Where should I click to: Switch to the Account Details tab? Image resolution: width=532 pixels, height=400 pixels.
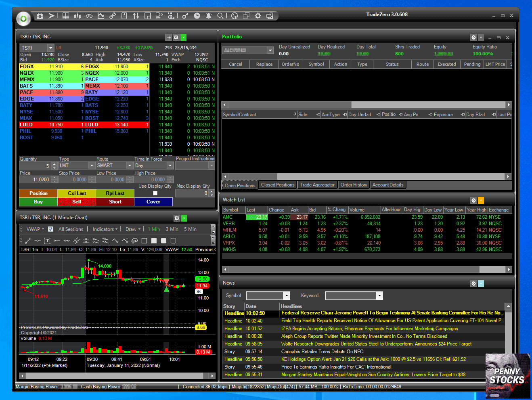pyautogui.click(x=388, y=185)
